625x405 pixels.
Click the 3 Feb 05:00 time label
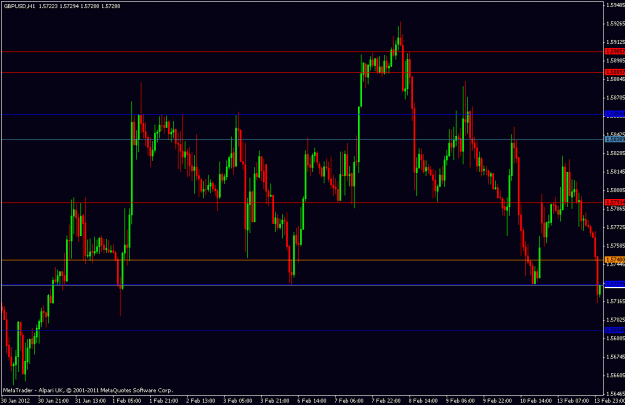tap(238, 401)
